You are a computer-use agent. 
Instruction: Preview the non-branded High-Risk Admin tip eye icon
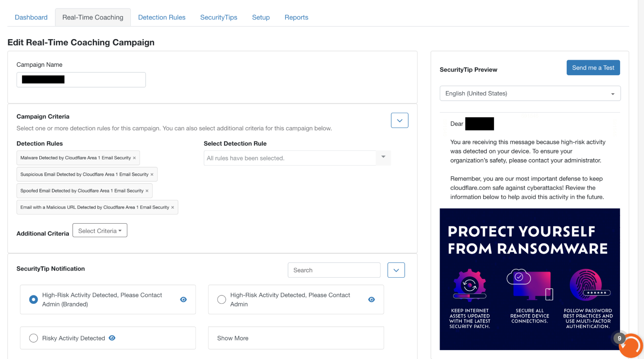coord(371,299)
